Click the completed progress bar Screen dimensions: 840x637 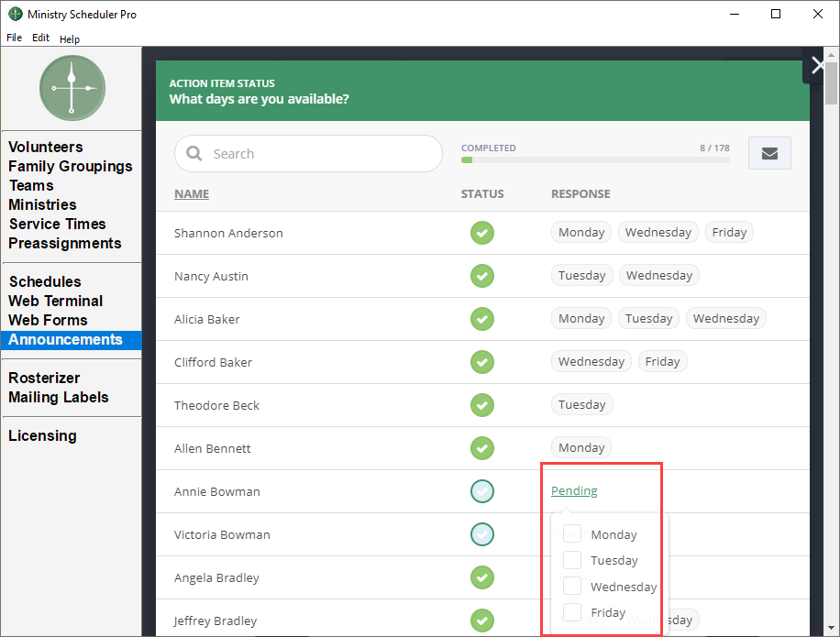coord(595,160)
